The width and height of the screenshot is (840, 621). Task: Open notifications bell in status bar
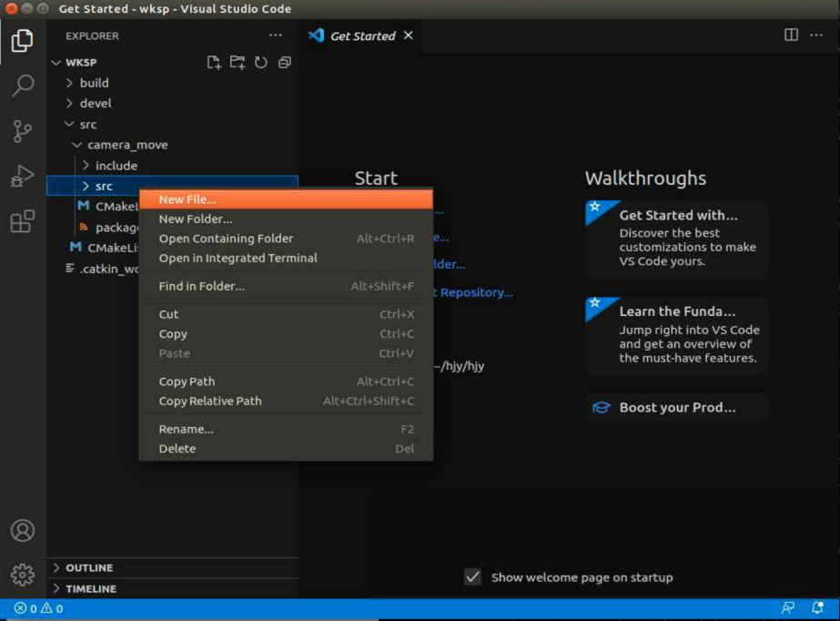click(817, 608)
